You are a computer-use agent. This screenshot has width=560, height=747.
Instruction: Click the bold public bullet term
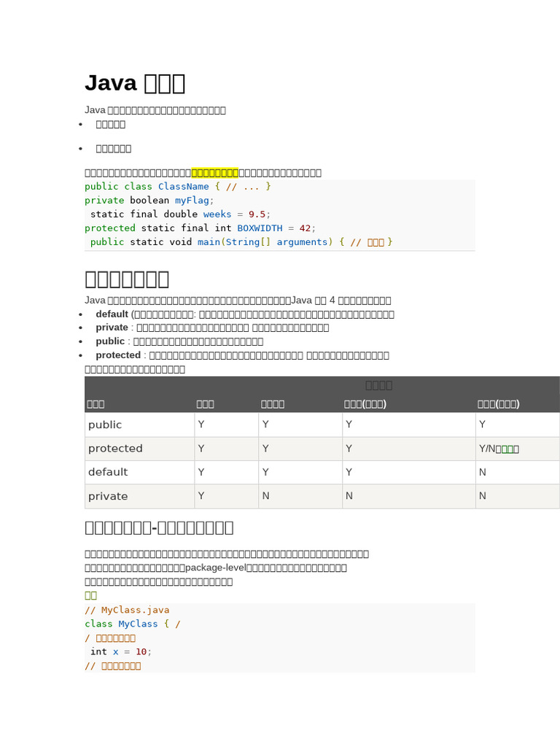pyautogui.click(x=110, y=341)
